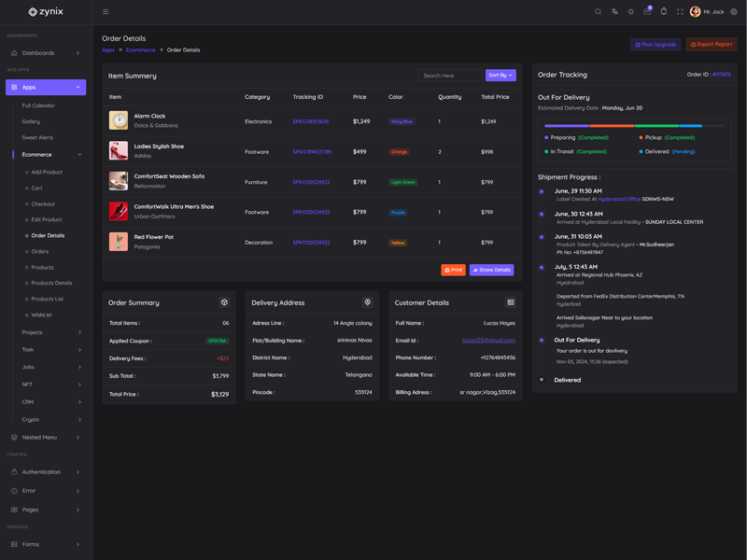Focus the Search Here input field
This screenshot has width=747, height=560.
[450, 76]
